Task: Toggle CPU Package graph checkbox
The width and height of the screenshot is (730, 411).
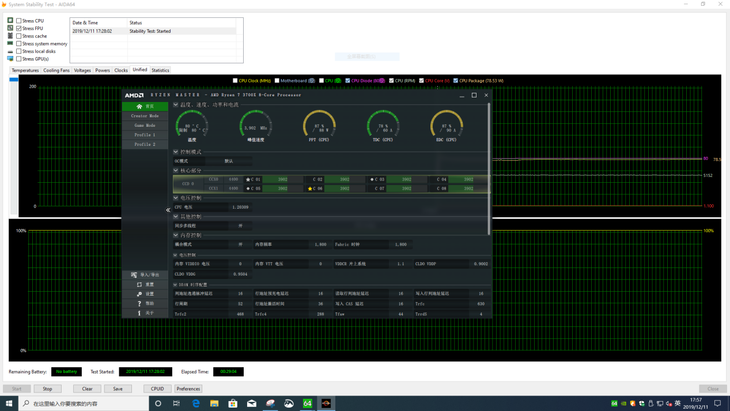Action: pyautogui.click(x=456, y=81)
